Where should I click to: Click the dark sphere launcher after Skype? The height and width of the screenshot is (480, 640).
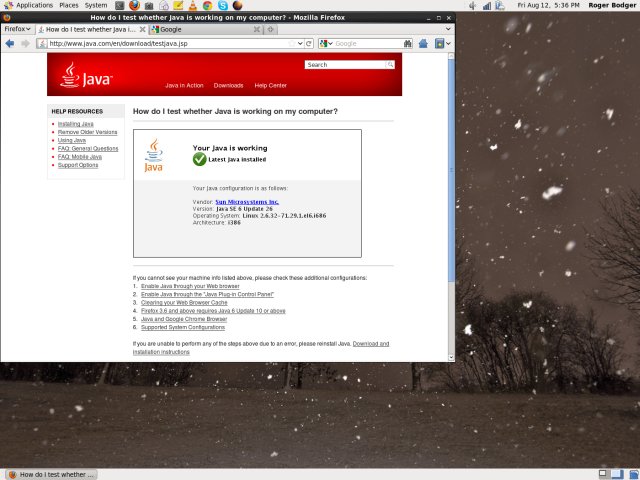pos(237,5)
